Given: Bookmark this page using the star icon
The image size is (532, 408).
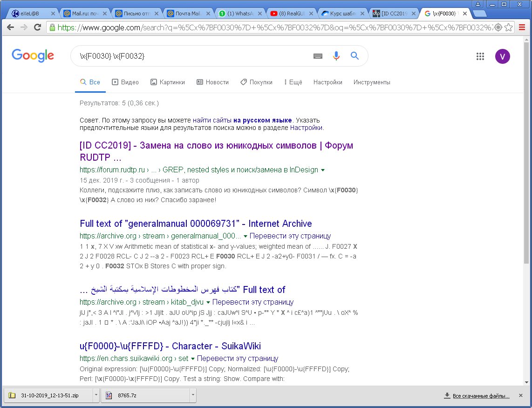Looking at the screenshot, I should (508, 27).
